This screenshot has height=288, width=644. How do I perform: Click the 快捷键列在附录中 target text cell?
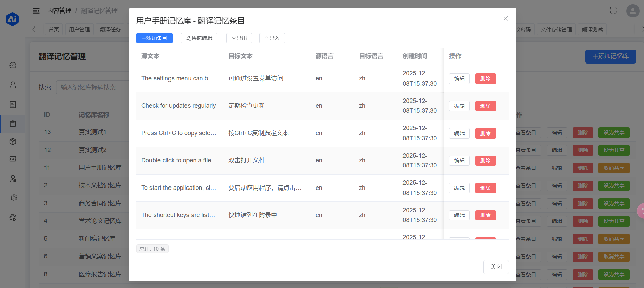pos(253,215)
